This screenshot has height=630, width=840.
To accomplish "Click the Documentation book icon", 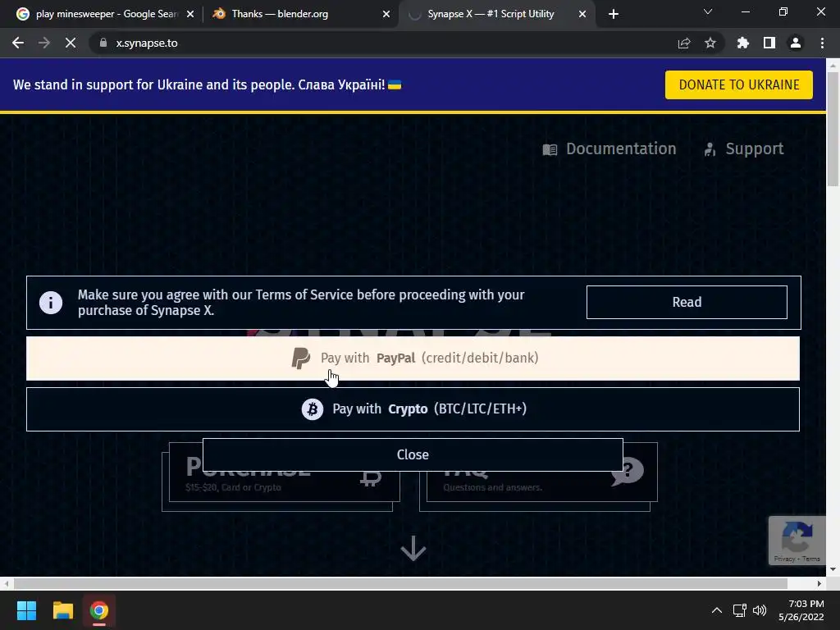I will [550, 149].
